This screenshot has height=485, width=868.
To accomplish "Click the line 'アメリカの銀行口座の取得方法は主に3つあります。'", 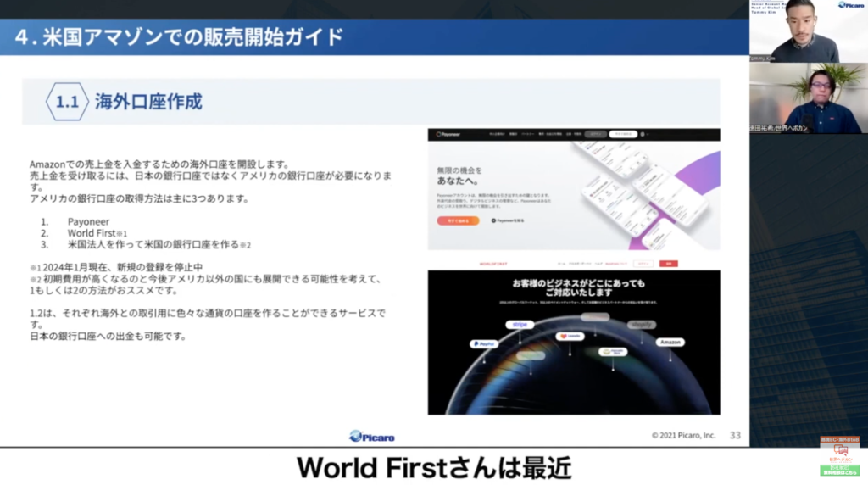I will pyautogui.click(x=140, y=198).
